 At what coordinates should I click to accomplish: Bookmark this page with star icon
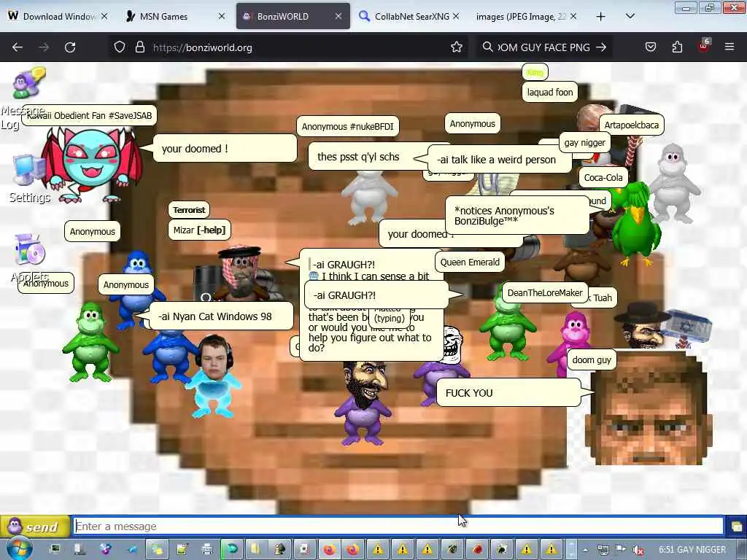(457, 47)
